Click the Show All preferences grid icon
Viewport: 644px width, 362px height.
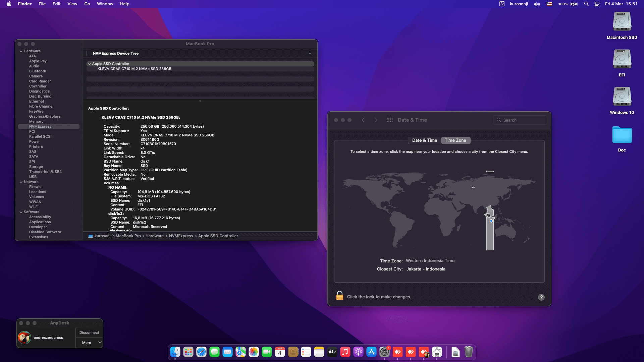click(x=389, y=120)
